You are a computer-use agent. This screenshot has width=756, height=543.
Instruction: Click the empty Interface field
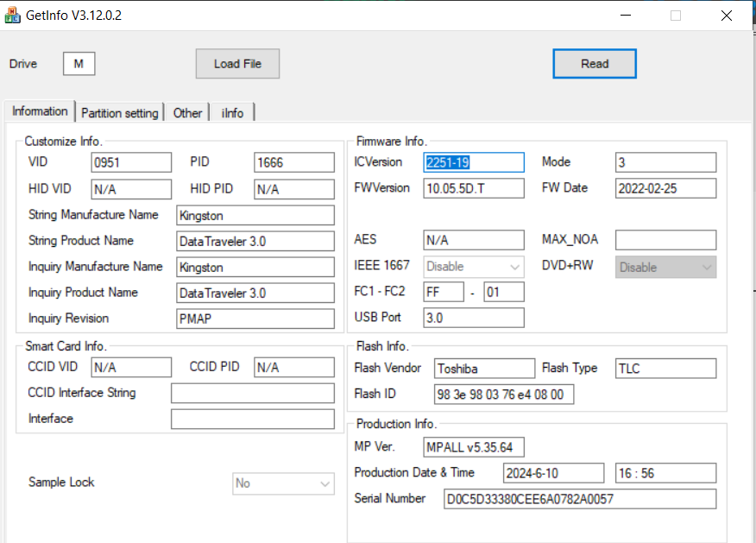pos(253,419)
